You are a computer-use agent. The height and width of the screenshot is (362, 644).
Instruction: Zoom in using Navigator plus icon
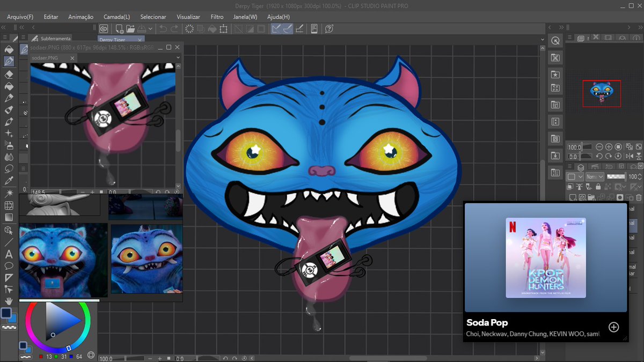coord(609,147)
